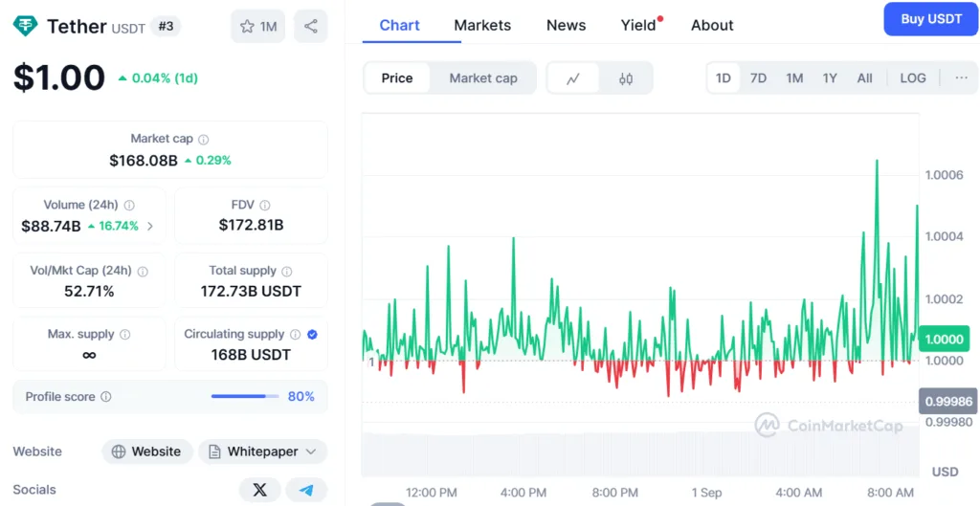Click the $168.08B market cap value
Viewport: 980px width, 506px height.
(144, 161)
